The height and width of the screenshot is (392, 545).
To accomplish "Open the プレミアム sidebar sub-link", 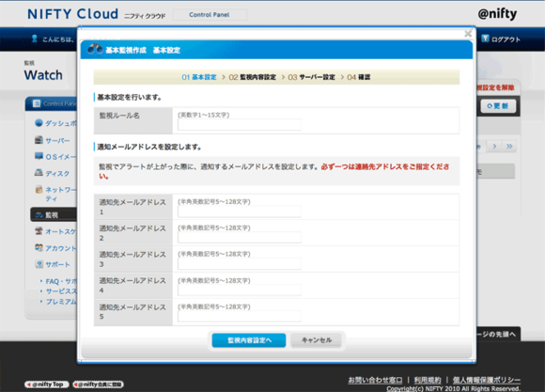I will coord(61,302).
